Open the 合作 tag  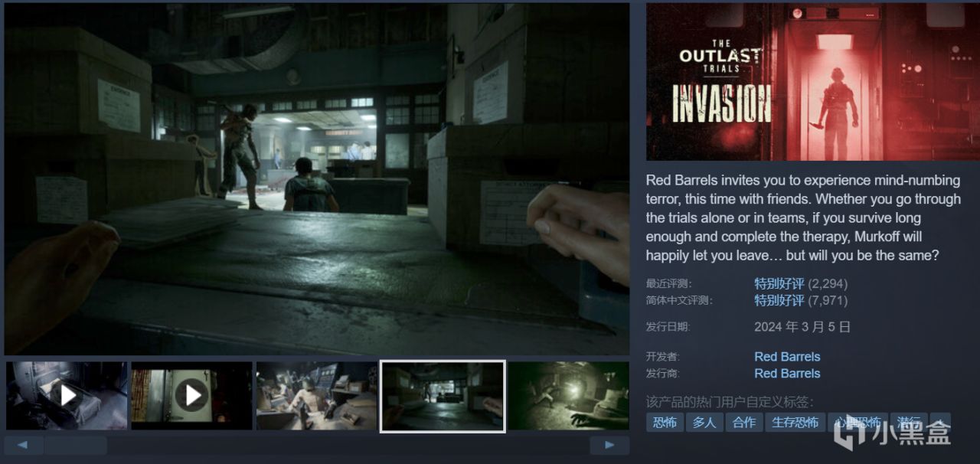click(744, 422)
